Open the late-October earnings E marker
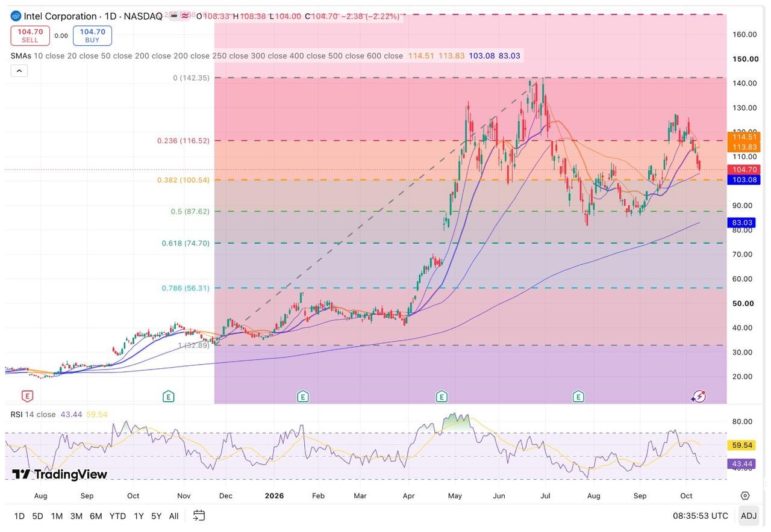The width and height of the screenshot is (771, 532). (169, 396)
